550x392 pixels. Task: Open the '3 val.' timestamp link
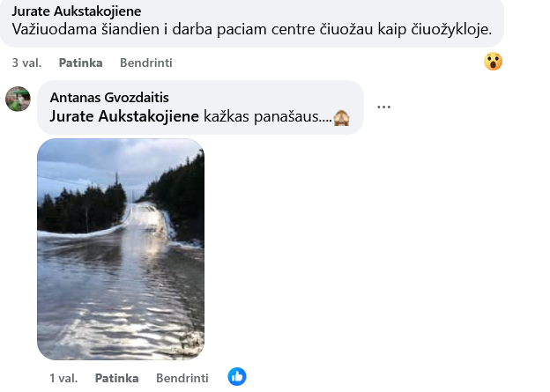(x=26, y=63)
